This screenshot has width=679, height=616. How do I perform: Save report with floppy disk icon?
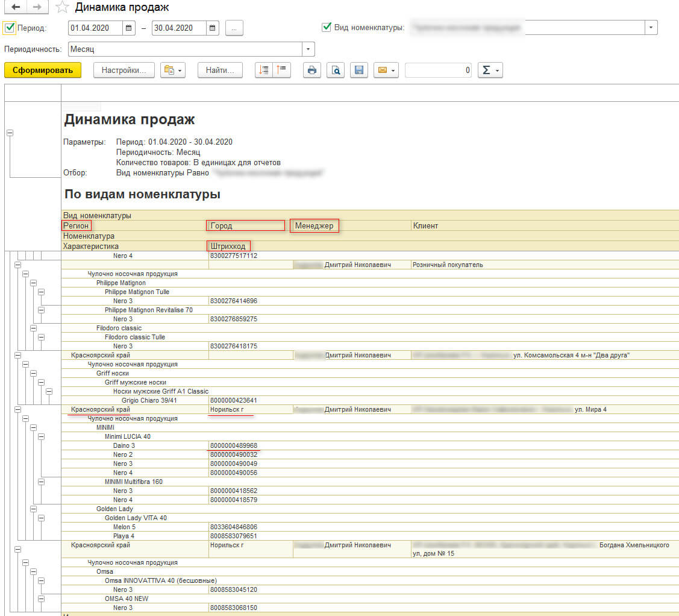[359, 71]
